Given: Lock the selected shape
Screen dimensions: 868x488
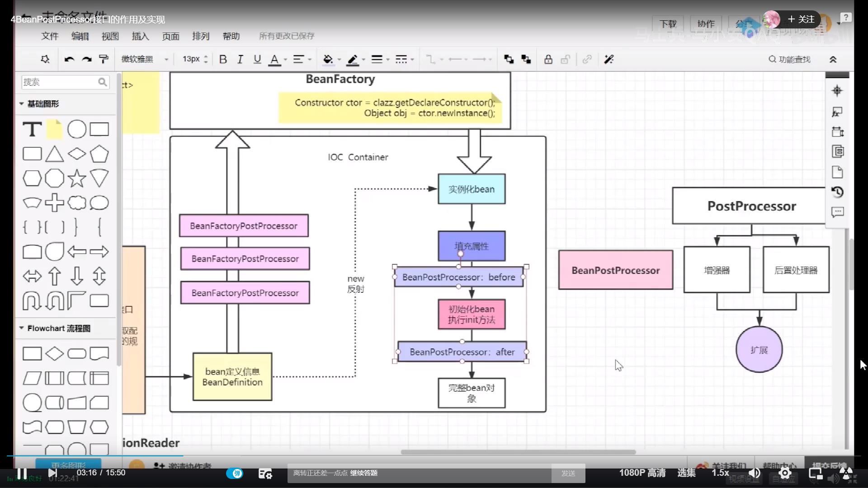Looking at the screenshot, I should (x=548, y=59).
